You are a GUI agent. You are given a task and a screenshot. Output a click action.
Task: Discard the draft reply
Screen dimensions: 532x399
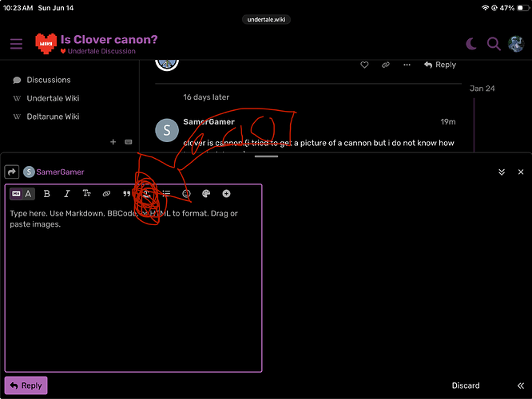(x=466, y=385)
